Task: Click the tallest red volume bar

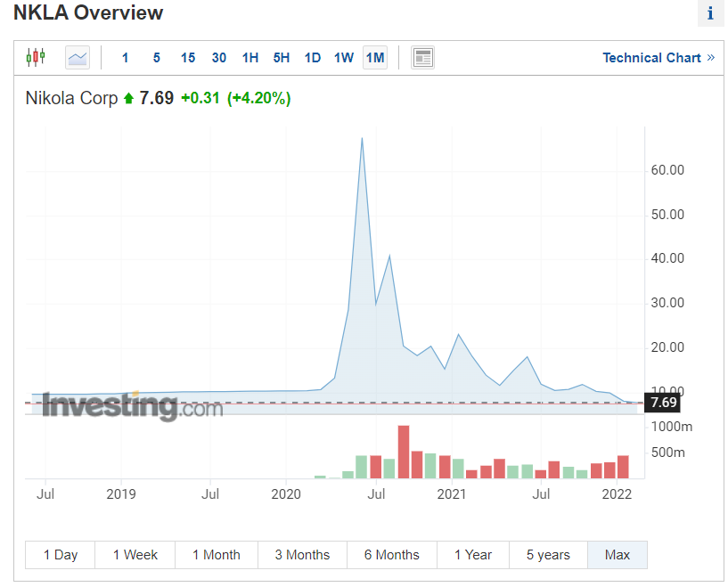Action: 404,452
